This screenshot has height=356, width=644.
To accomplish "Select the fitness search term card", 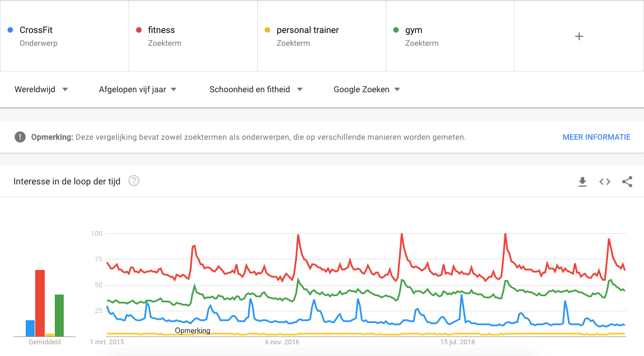I will coord(193,36).
